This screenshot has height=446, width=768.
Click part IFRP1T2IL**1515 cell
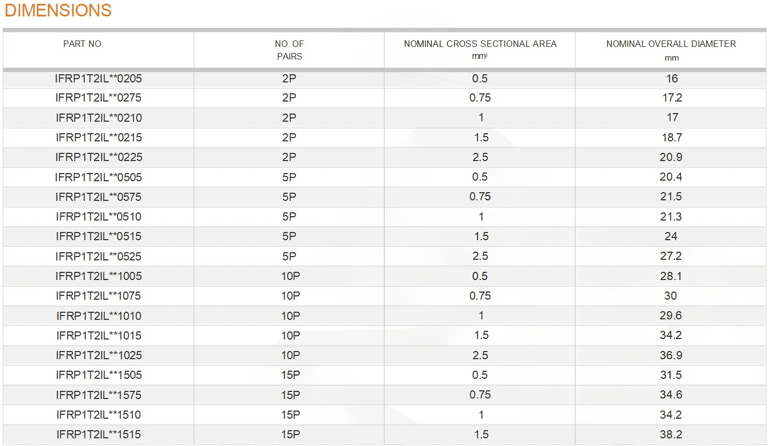[x=98, y=434]
